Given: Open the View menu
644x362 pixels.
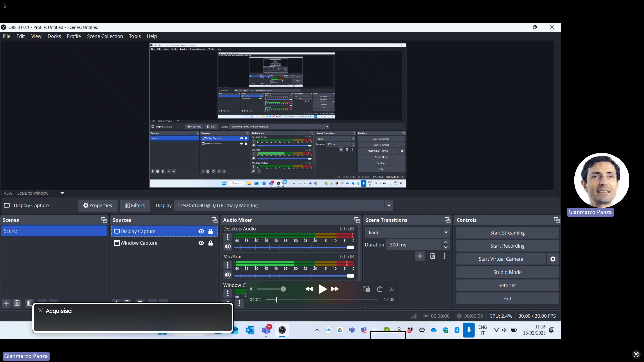Looking at the screenshot, I should point(36,36).
